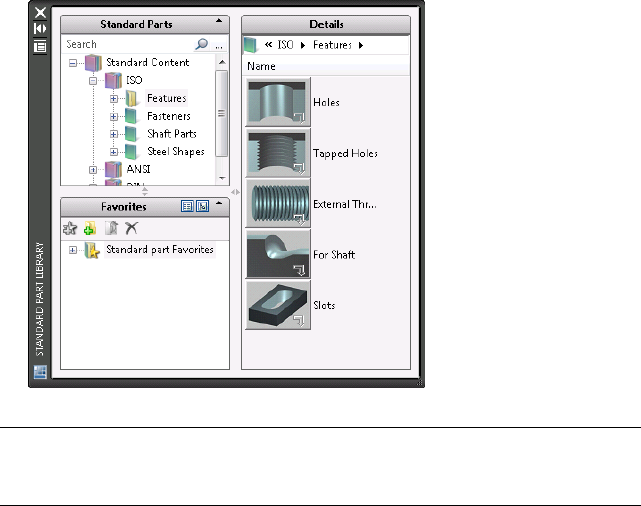Click the grayed favorites folder icon

(111, 228)
